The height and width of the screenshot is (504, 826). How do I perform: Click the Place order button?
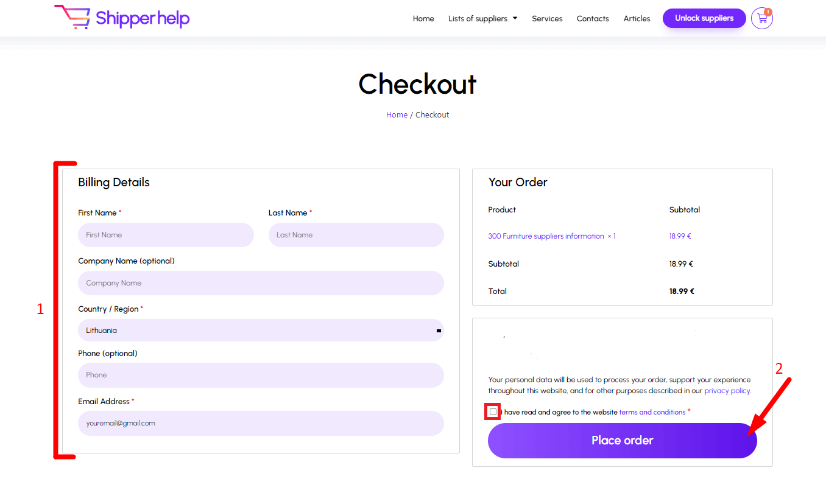(x=622, y=441)
